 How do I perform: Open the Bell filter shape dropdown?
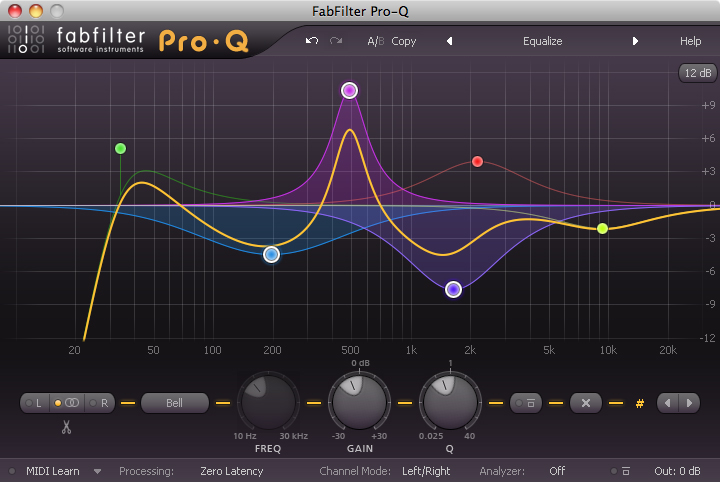pyautogui.click(x=174, y=403)
